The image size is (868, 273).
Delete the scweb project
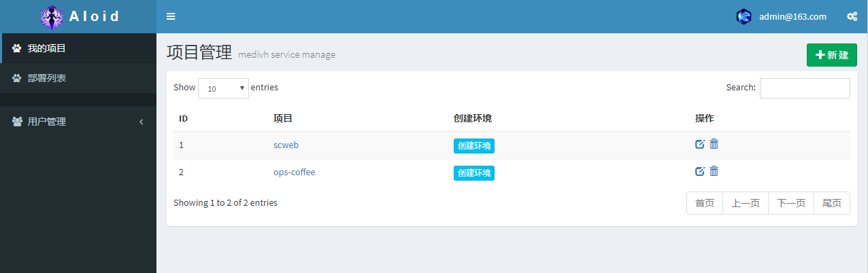714,144
